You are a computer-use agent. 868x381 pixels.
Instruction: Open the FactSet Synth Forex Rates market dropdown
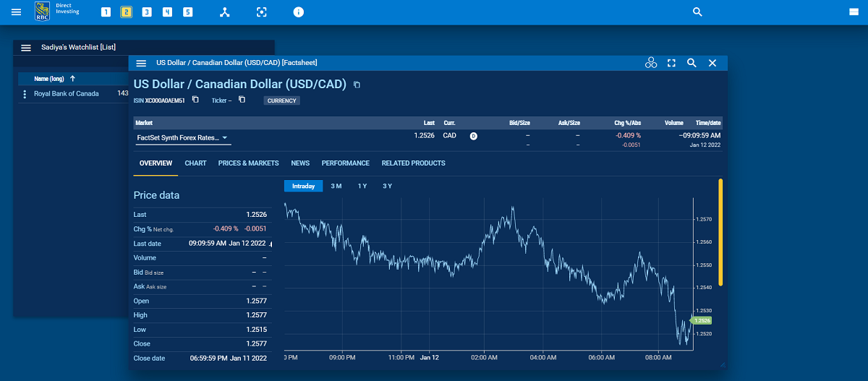coord(182,137)
